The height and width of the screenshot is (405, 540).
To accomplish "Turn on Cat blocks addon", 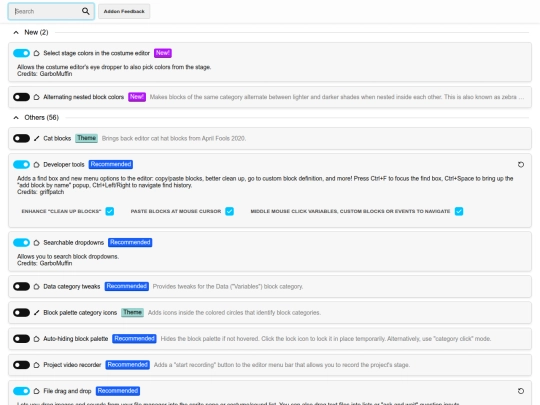I will coord(21,138).
